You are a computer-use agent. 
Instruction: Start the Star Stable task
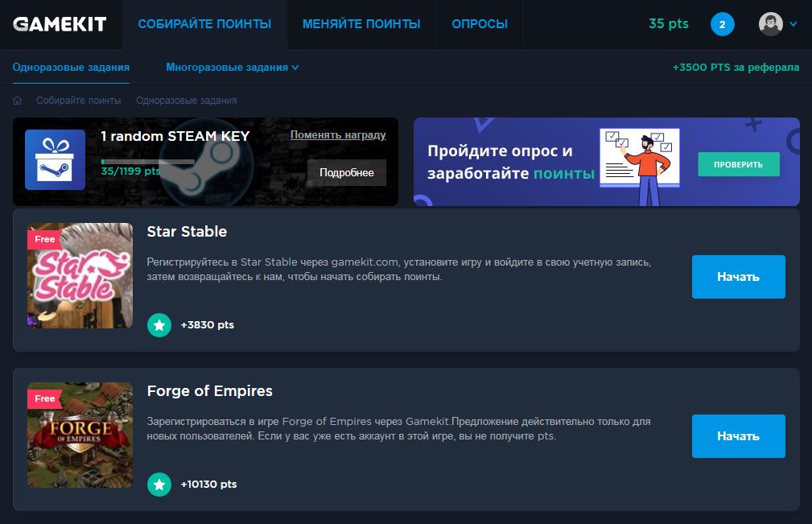(739, 277)
